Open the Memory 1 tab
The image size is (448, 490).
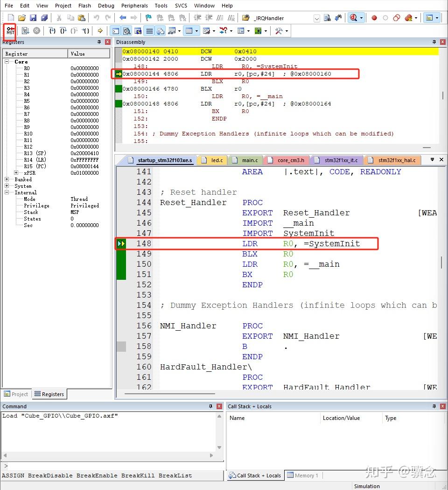click(303, 476)
